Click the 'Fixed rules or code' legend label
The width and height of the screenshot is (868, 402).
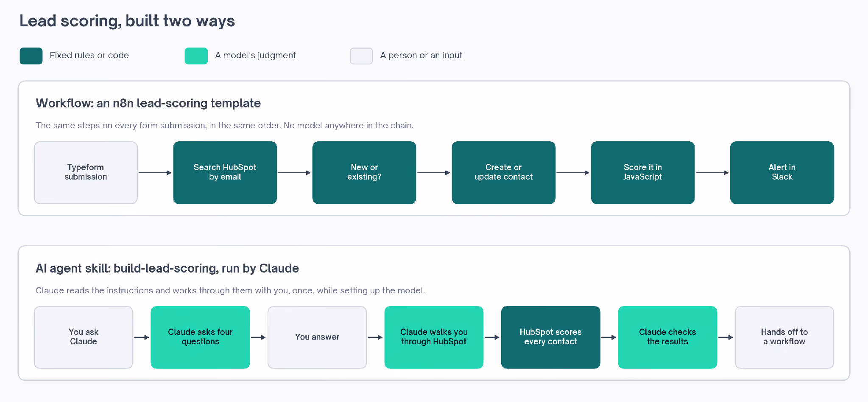click(x=89, y=55)
